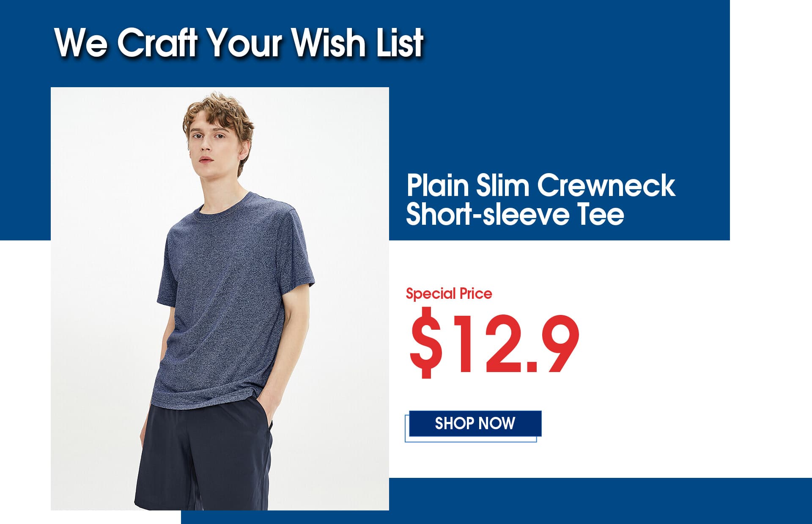Select the 'Short-sleeve Tee' title line
Viewport: 812px width, 524px height.
[515, 214]
